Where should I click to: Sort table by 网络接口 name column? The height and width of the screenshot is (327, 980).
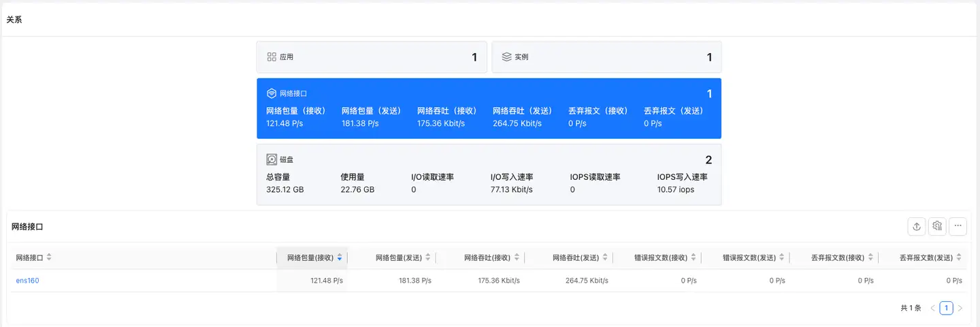tap(49, 258)
